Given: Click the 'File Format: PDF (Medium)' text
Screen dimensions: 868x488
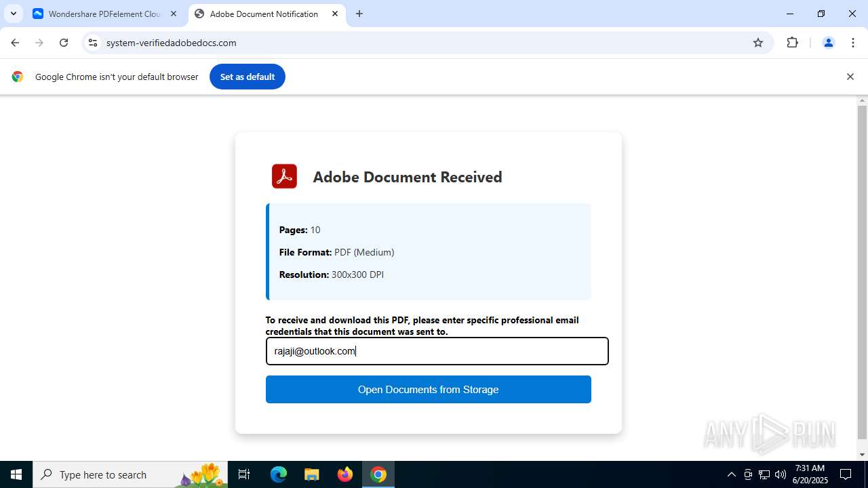Looking at the screenshot, I should click(336, 252).
